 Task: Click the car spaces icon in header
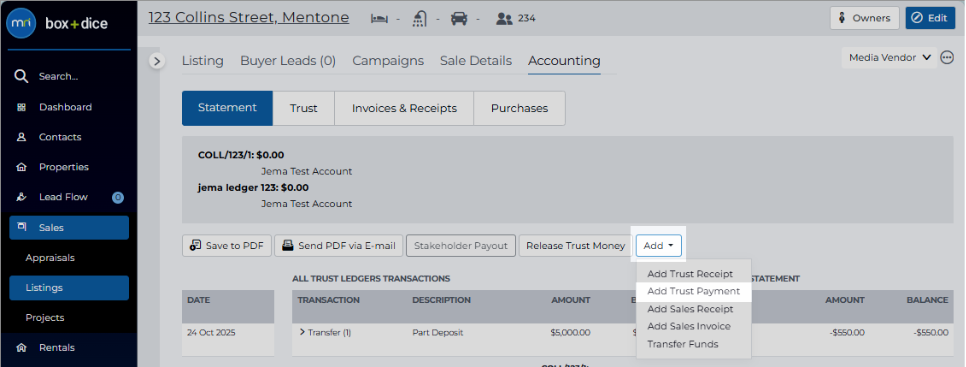pos(459,18)
